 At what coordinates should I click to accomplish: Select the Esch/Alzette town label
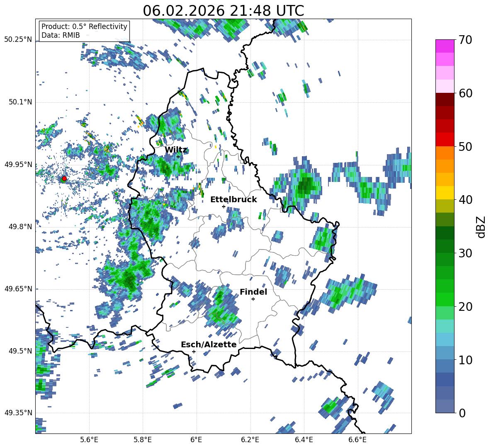[209, 344]
